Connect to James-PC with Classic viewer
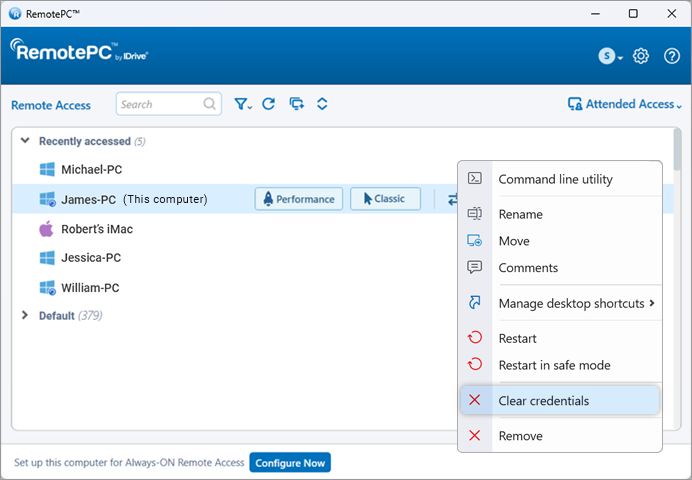The width and height of the screenshot is (692, 480). (385, 199)
